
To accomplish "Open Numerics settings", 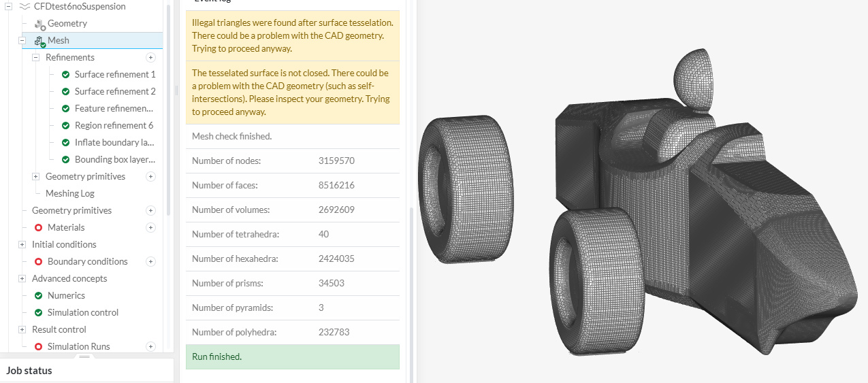I will click(66, 296).
